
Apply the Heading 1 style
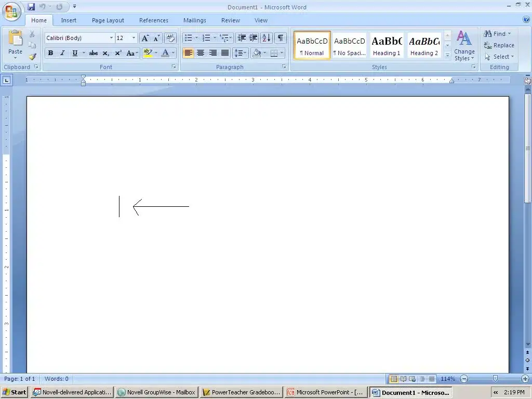(387, 46)
